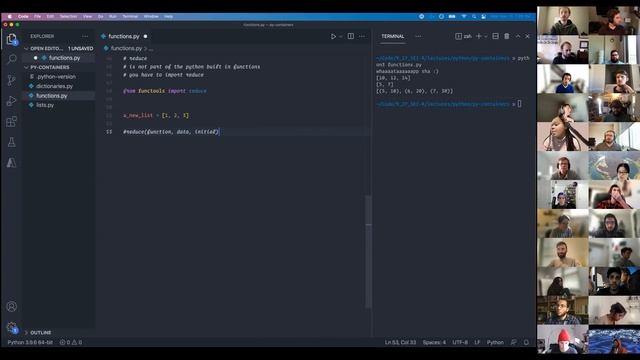Open the new terminal launch profile dropdown
The height and width of the screenshot is (360, 640).
pyautogui.click(x=486, y=36)
